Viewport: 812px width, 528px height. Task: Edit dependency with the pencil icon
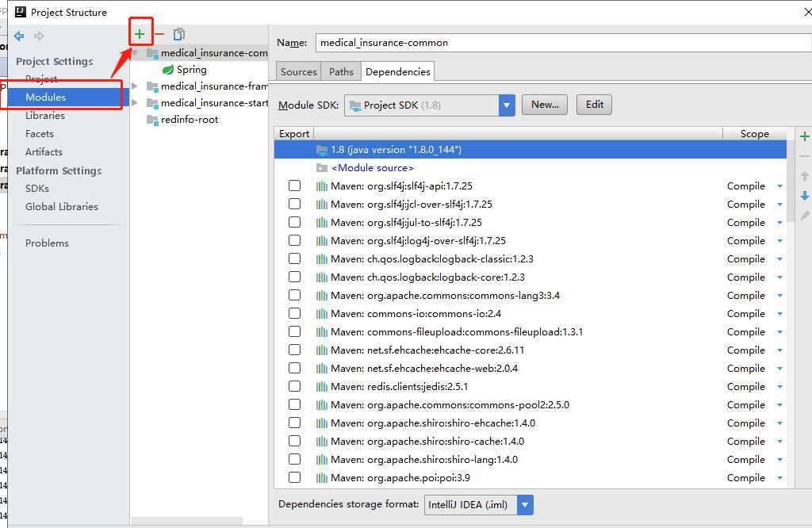pos(804,216)
